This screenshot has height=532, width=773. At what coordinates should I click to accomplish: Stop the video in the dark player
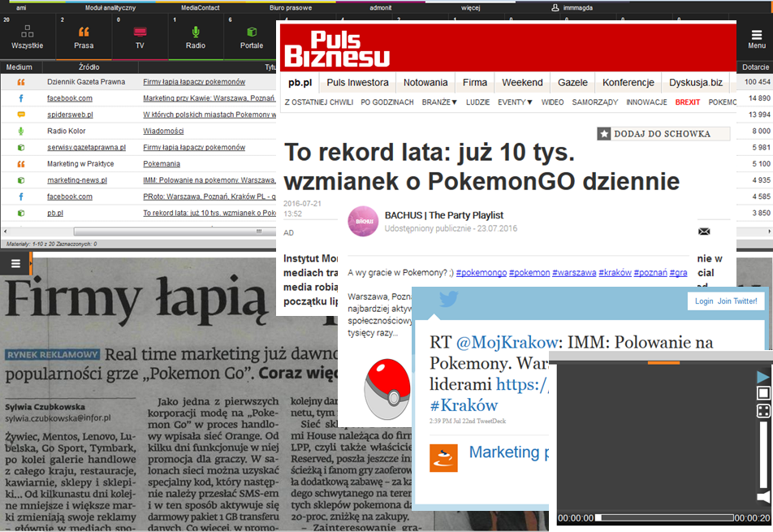(x=763, y=393)
